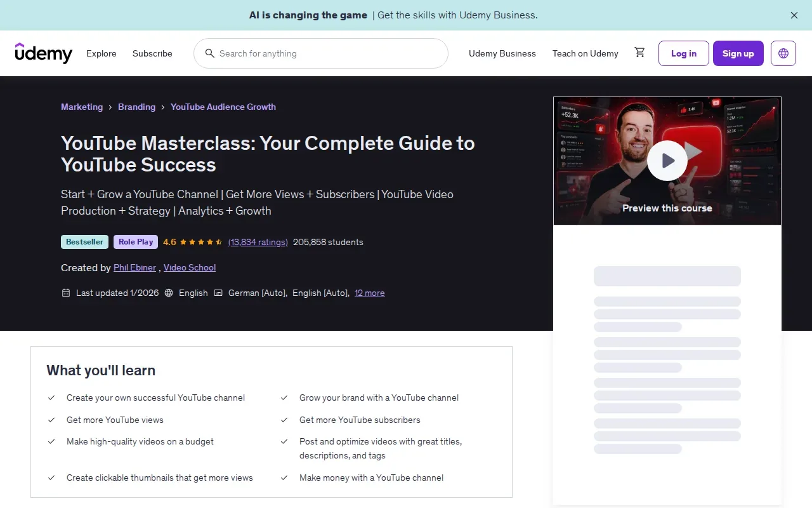Click 'Get more YouTube views' item
812x508 pixels.
tap(115, 420)
